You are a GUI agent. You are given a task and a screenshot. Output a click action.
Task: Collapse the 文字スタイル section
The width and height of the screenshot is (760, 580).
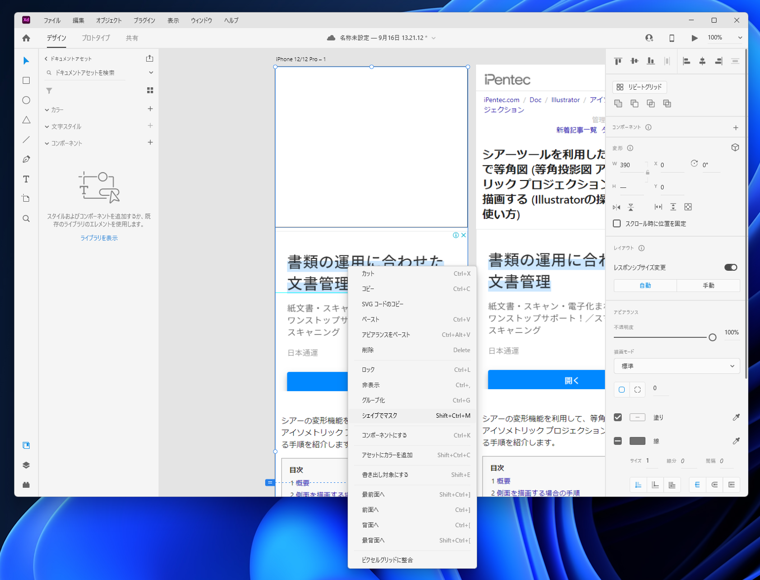(47, 126)
